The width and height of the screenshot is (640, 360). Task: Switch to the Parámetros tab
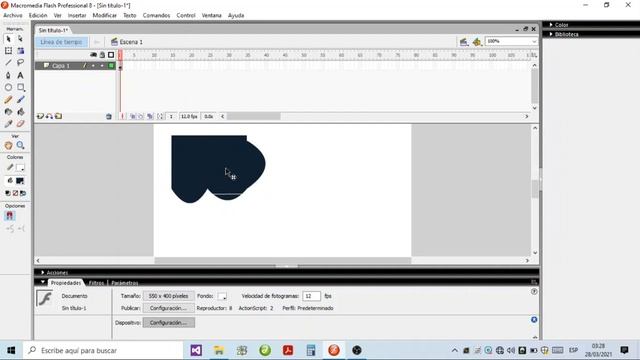coord(125,283)
